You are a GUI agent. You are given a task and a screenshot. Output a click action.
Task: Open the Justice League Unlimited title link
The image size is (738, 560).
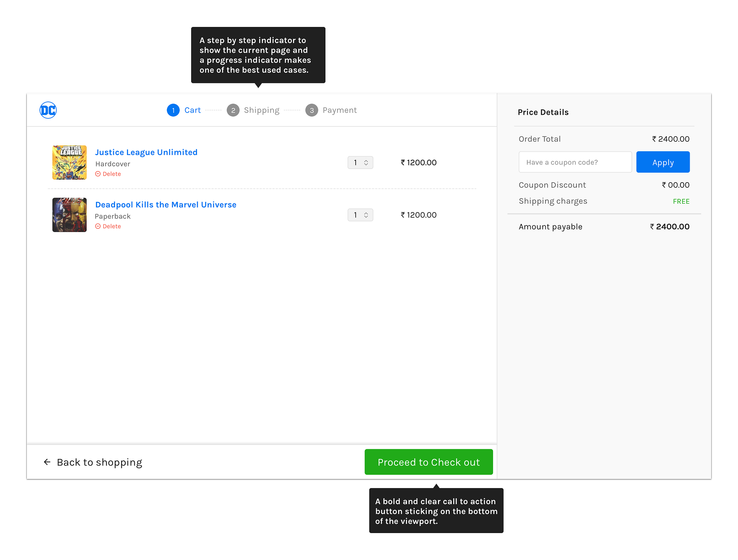pos(146,152)
